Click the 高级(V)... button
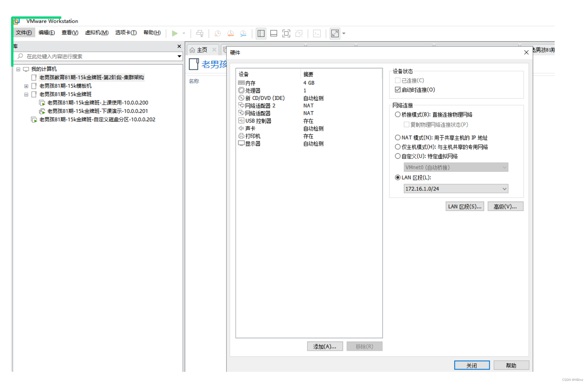The width and height of the screenshot is (588, 384). coord(505,206)
